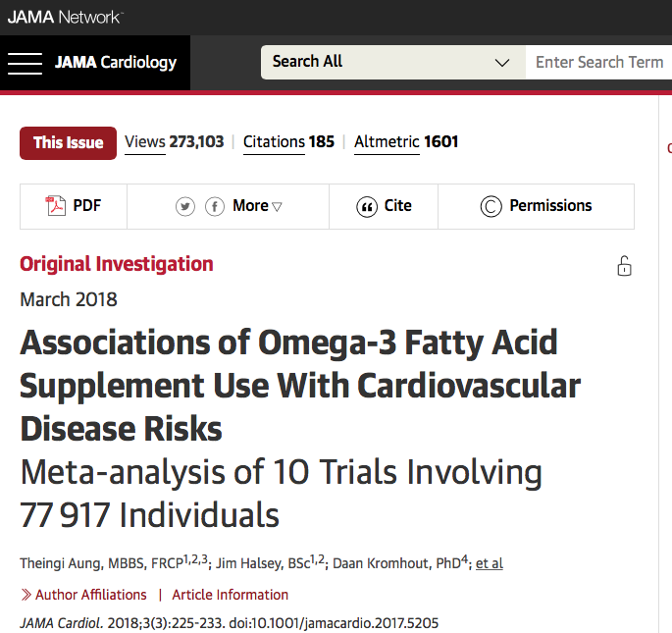Expand the Author Affiliations section
The width and height of the screenshot is (672, 633).
(84, 595)
